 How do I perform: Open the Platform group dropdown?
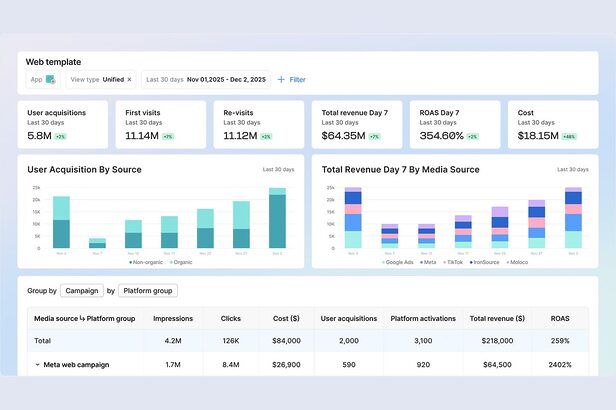pyautogui.click(x=148, y=291)
